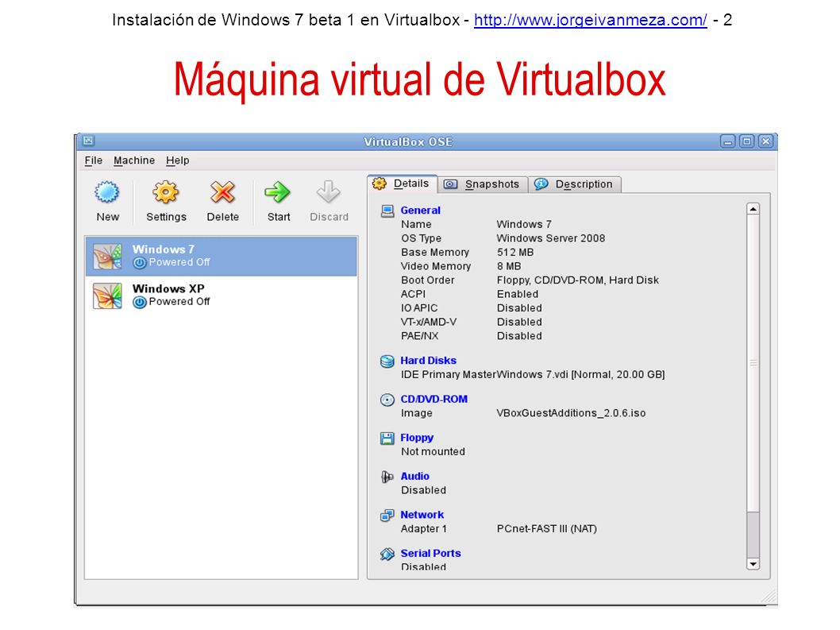Open the Machine menu
840x630 pixels.
tap(134, 160)
